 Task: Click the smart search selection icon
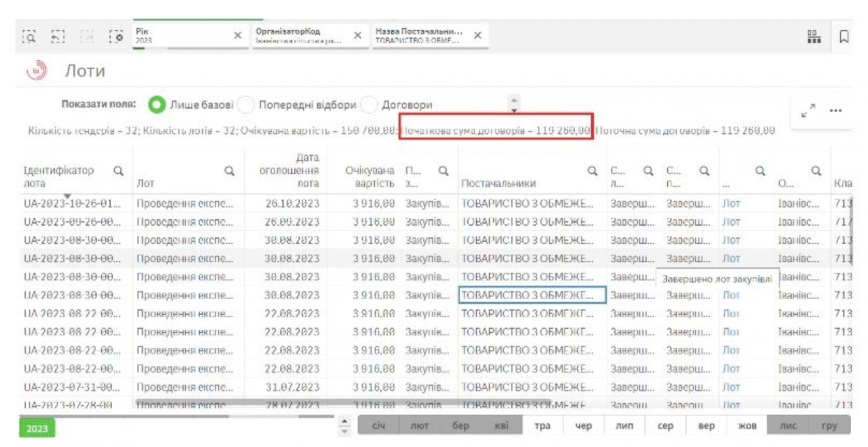[x=29, y=37]
